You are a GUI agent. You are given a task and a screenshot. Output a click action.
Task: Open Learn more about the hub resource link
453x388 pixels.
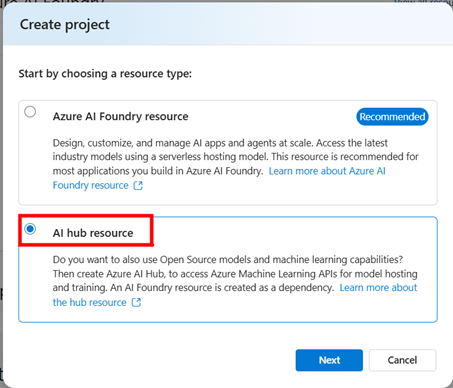[x=235, y=295]
